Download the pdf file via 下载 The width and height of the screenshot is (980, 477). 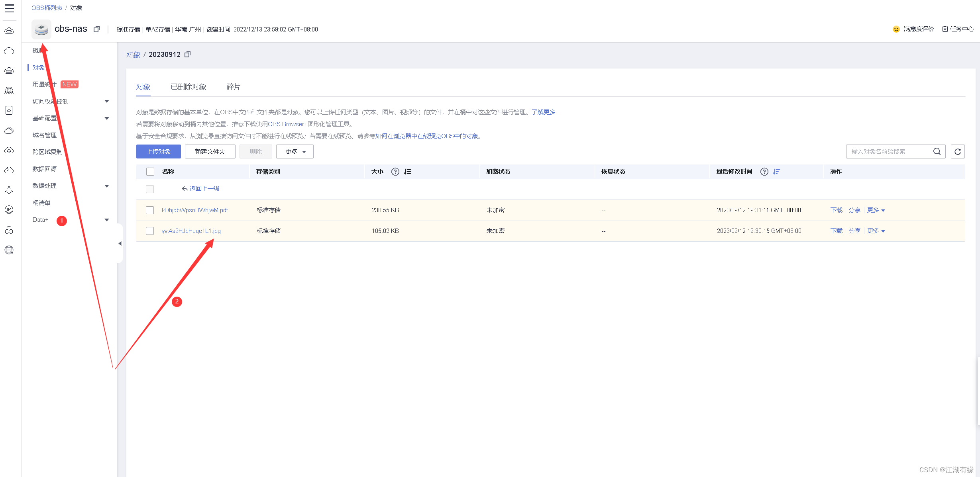click(x=837, y=210)
